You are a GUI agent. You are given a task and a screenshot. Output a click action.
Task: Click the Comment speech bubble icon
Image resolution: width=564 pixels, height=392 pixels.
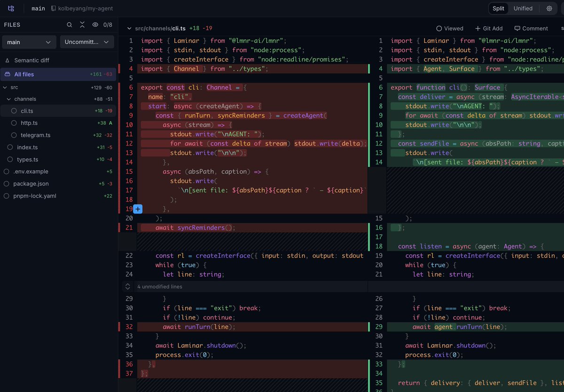517,29
